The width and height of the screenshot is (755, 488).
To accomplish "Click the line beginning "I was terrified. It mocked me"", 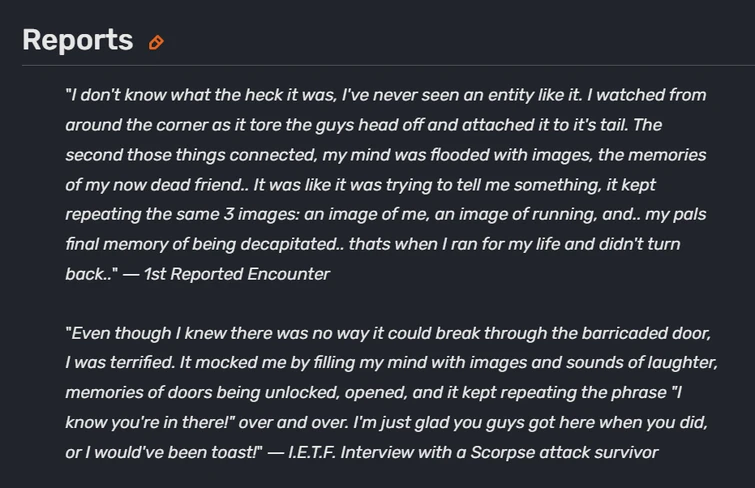I will coord(391,363).
